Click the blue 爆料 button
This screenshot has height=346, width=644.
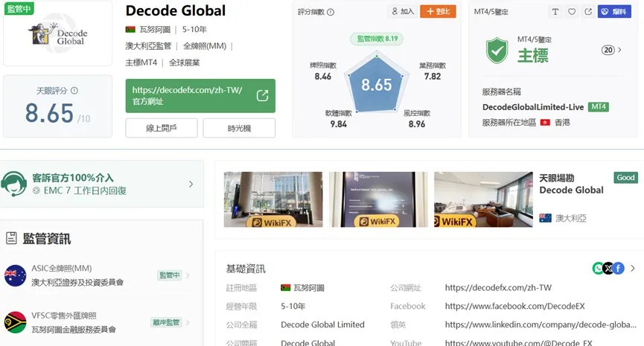tap(614, 11)
